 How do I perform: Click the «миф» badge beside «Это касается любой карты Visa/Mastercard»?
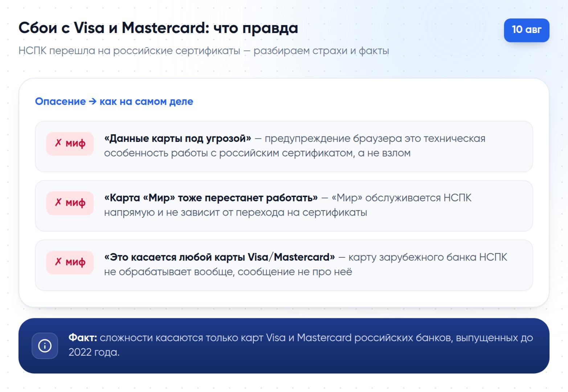[70, 262]
